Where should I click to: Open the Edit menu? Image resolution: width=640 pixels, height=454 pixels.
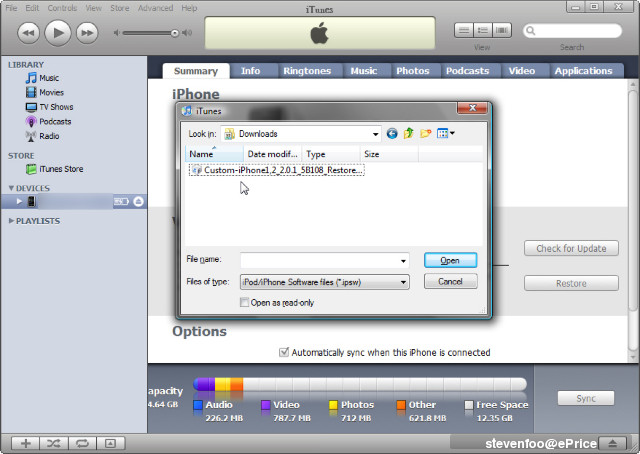click(x=32, y=8)
